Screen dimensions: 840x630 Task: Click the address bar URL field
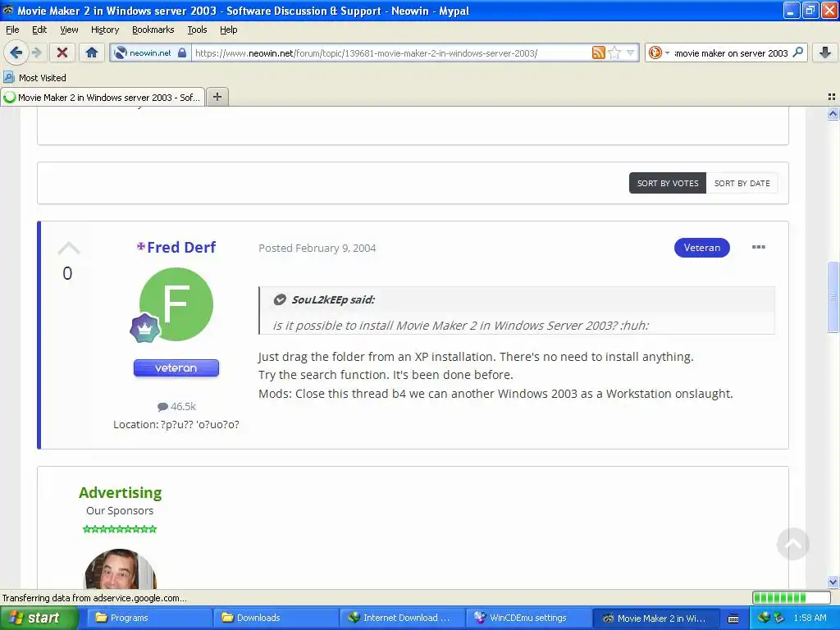pos(392,53)
